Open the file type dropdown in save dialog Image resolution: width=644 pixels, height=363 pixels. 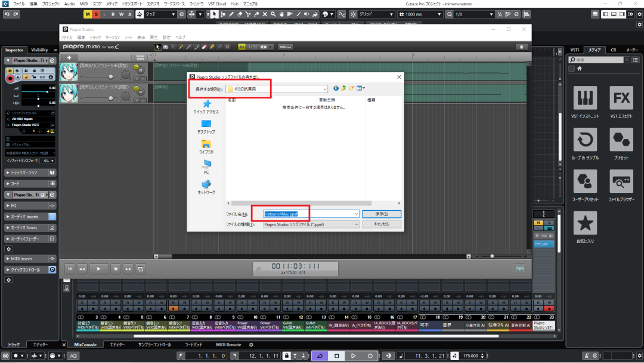(311, 224)
